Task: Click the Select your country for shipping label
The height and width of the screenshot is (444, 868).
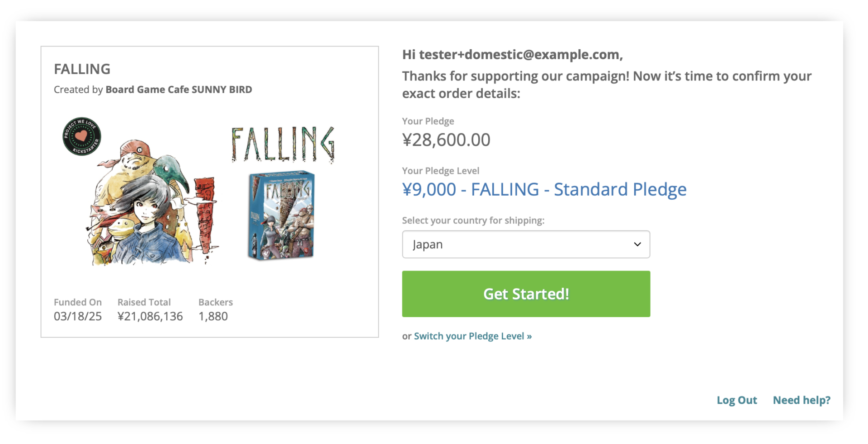Action: [473, 220]
